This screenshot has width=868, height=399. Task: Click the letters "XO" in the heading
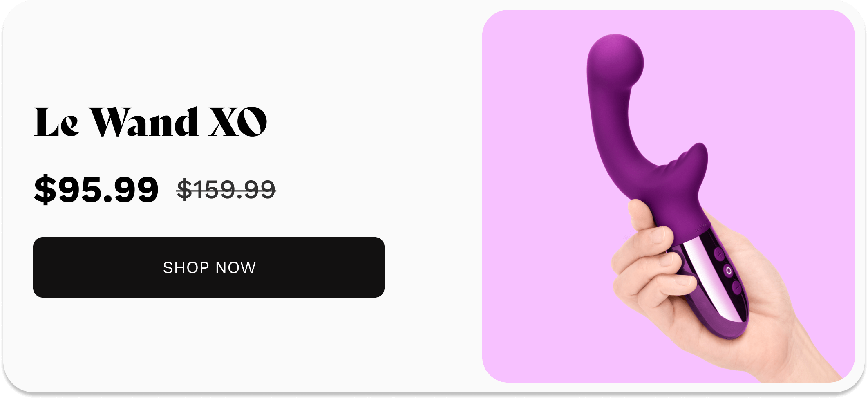238,122
